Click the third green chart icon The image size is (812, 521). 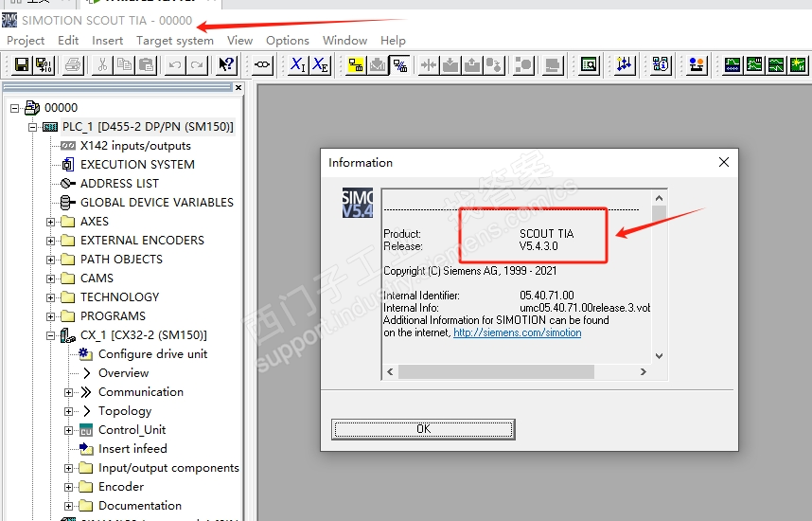776,64
